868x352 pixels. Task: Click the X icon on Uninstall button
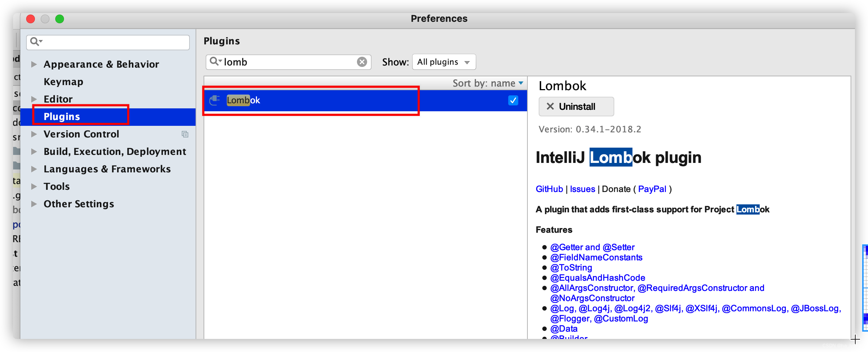pos(550,106)
